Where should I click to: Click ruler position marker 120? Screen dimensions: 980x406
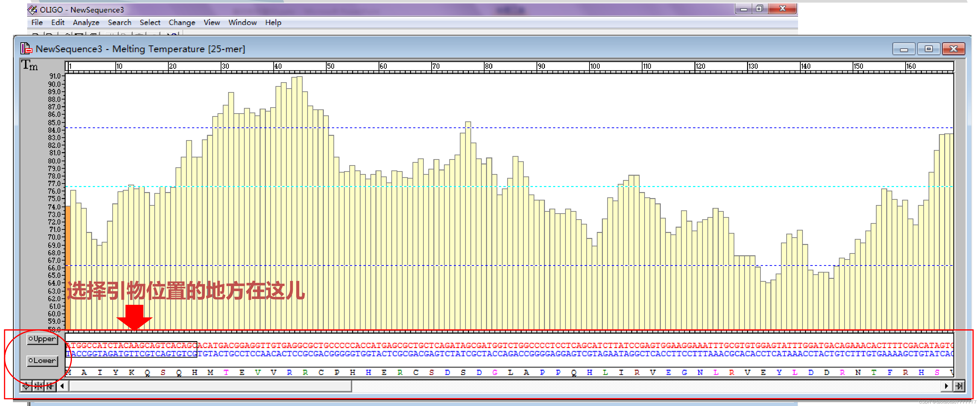[x=700, y=66]
